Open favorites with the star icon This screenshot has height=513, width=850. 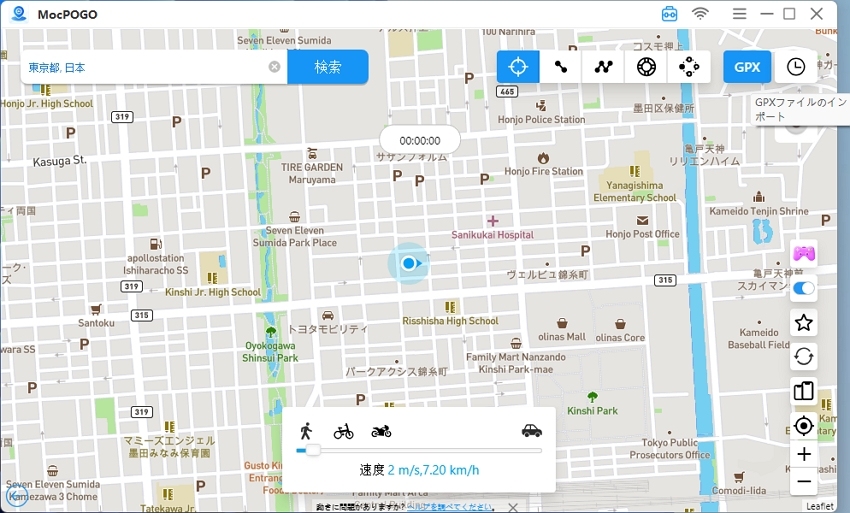pyautogui.click(x=803, y=322)
